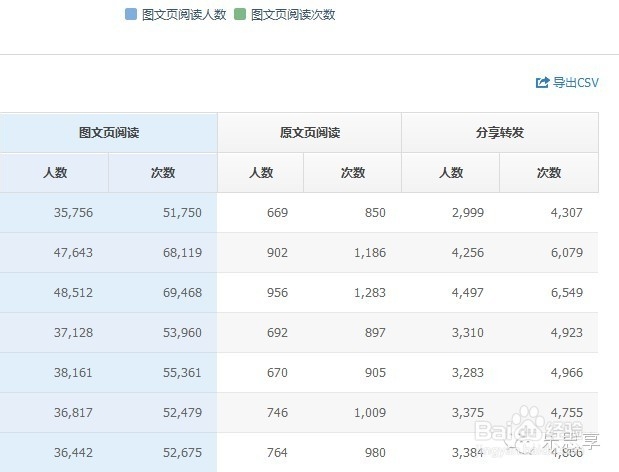The image size is (619, 472).
Task: Click the cell value 4,256
Action: pos(468,253)
